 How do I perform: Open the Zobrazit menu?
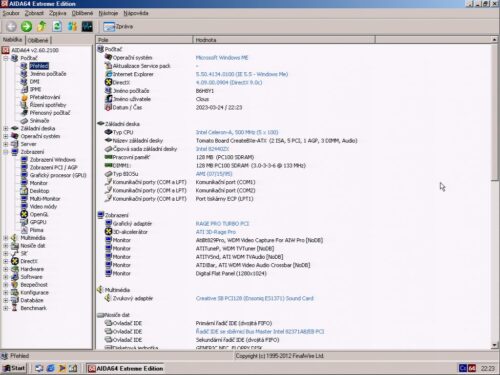34,13
